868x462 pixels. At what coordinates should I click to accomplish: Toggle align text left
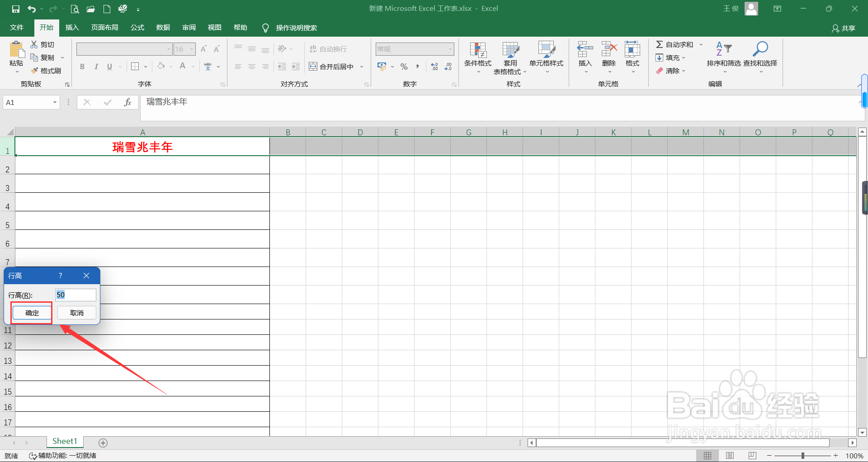coord(238,67)
